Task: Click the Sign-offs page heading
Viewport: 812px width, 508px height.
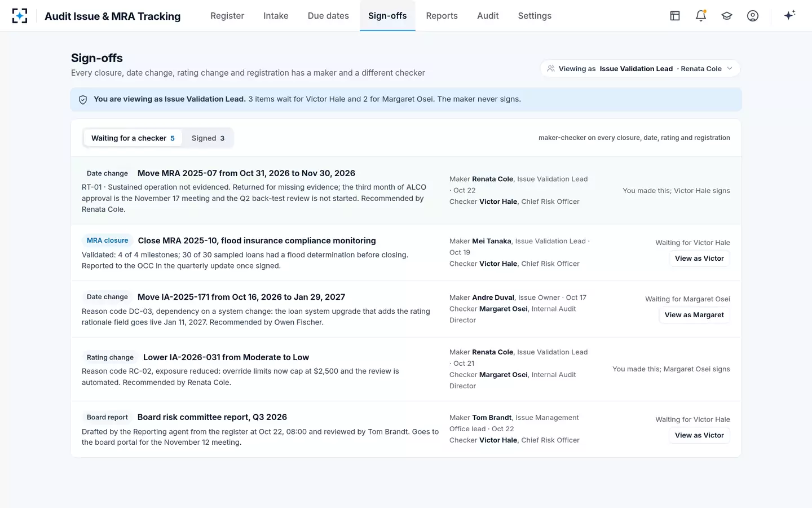Action: 97,58
